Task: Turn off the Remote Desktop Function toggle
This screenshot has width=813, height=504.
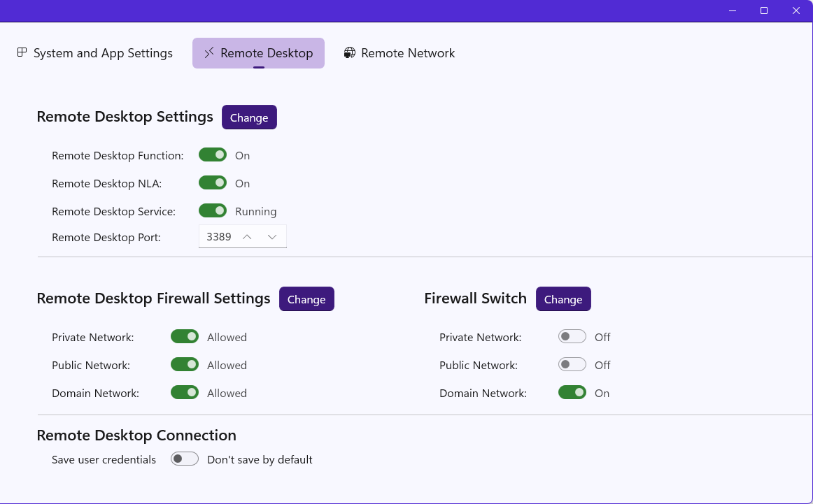Action: click(x=213, y=154)
